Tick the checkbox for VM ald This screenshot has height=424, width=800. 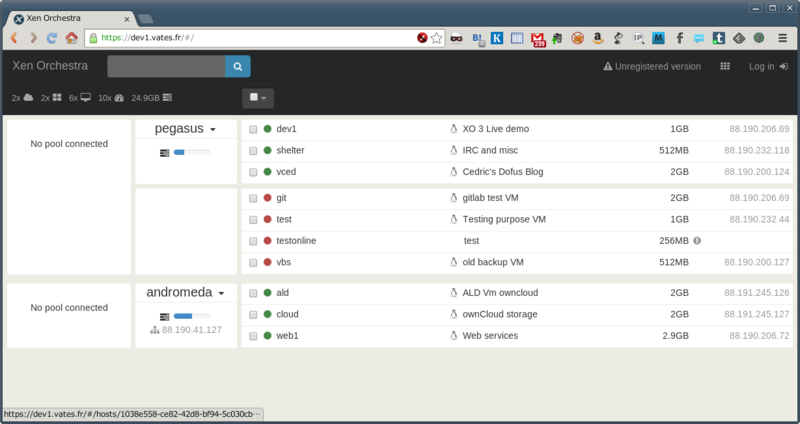253,293
